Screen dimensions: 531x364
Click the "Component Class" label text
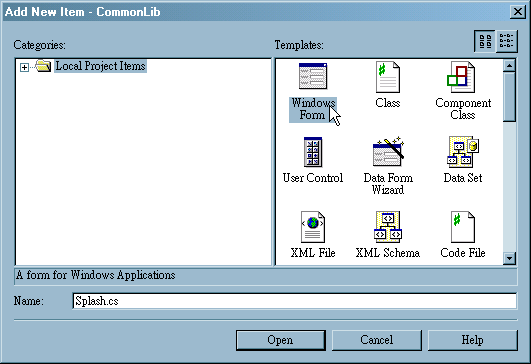[x=463, y=109]
